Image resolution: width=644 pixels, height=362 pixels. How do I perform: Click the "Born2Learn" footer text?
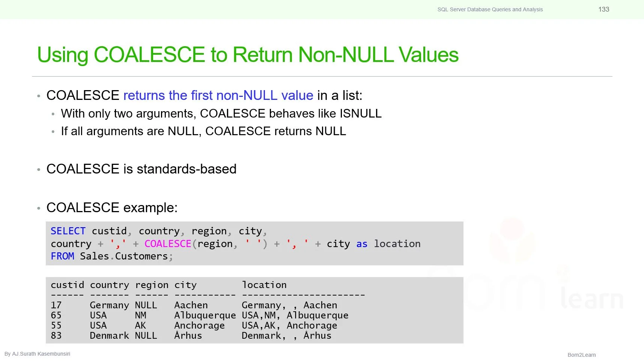click(581, 355)
